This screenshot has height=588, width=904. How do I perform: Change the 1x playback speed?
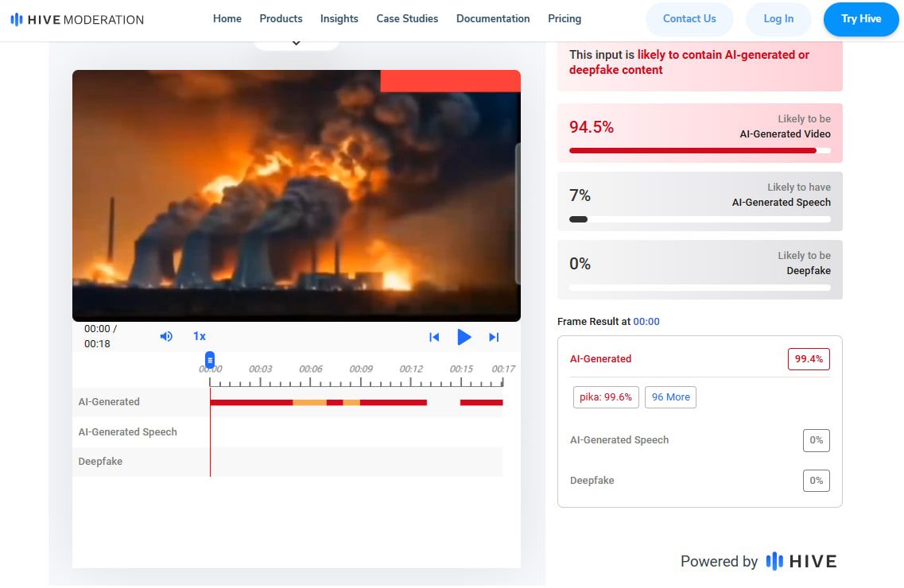tap(200, 336)
